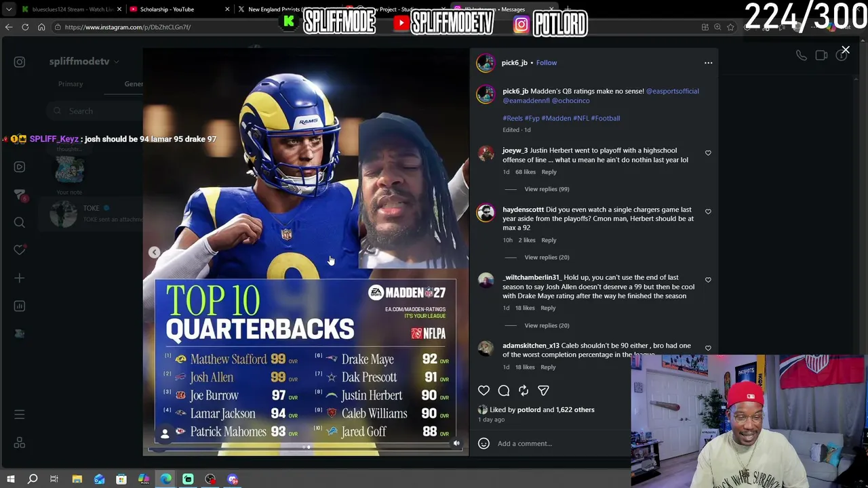Close the Scholarship - YouTube tab
Image resolution: width=868 pixels, height=488 pixels.
pyautogui.click(x=227, y=9)
